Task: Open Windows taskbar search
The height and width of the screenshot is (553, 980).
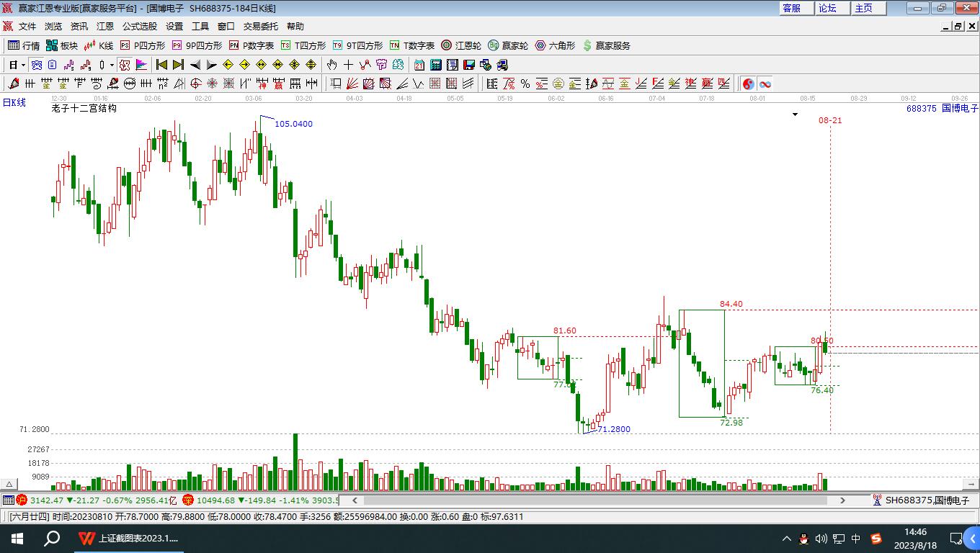Action: (x=52, y=538)
